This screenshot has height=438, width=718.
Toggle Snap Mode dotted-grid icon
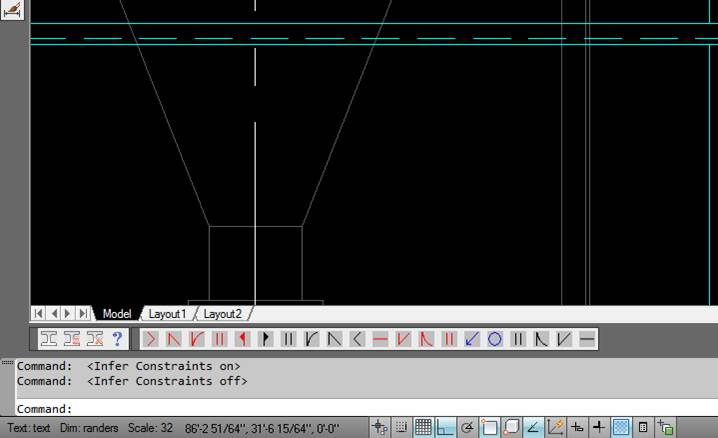point(402,427)
